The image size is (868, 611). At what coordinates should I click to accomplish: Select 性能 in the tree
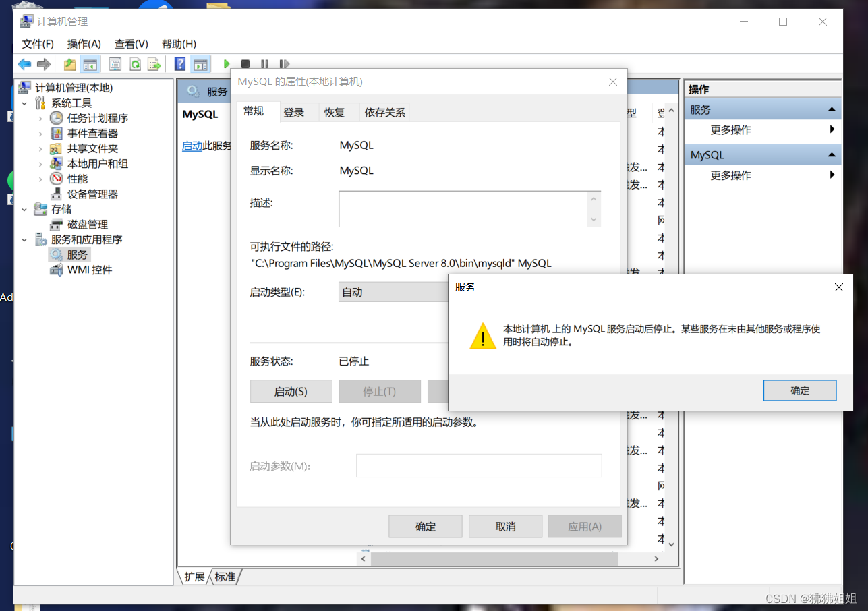pos(78,179)
